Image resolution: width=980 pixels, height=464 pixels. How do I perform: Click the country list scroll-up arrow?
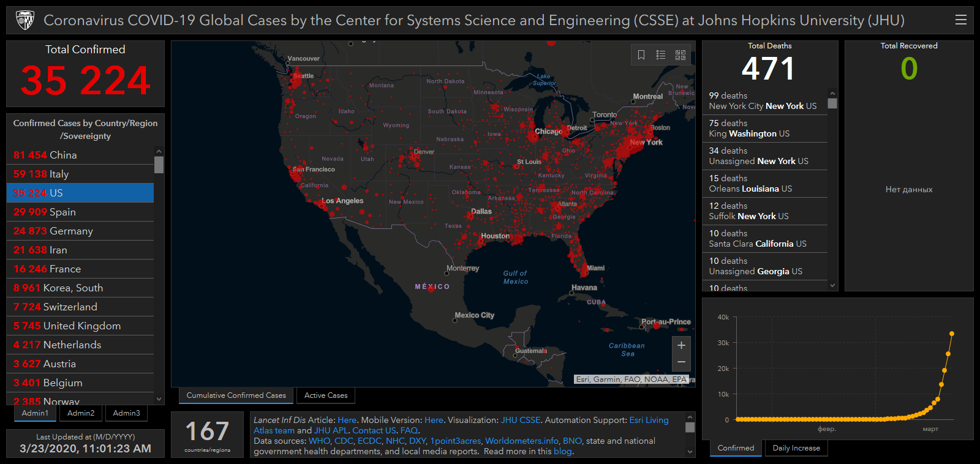tap(159, 151)
